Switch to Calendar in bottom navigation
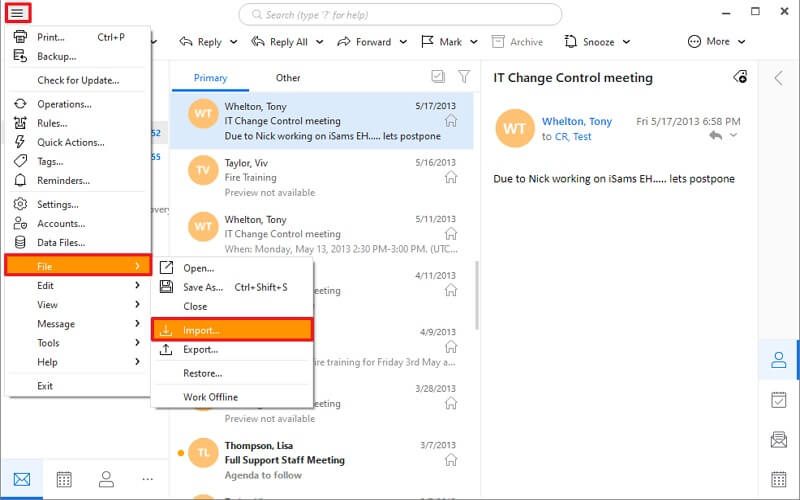800x500 pixels. pos(64,479)
